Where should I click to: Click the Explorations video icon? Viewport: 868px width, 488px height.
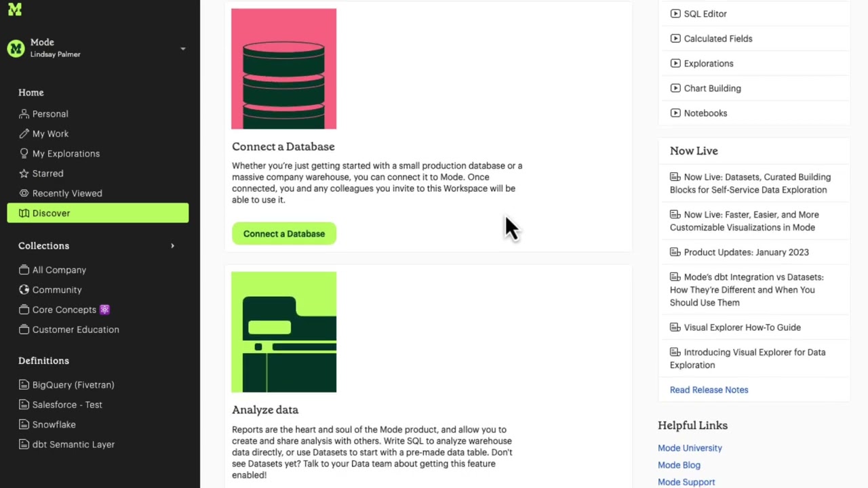(675, 63)
